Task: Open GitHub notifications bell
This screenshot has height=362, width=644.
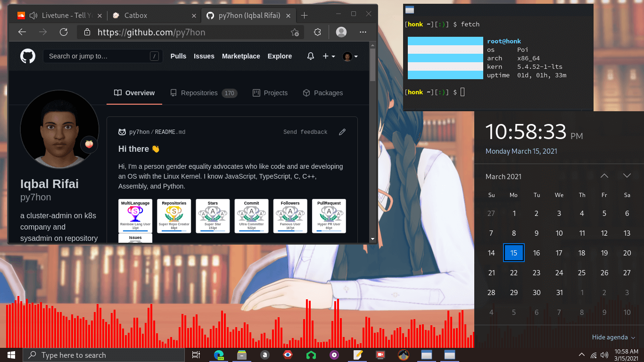Action: point(310,56)
